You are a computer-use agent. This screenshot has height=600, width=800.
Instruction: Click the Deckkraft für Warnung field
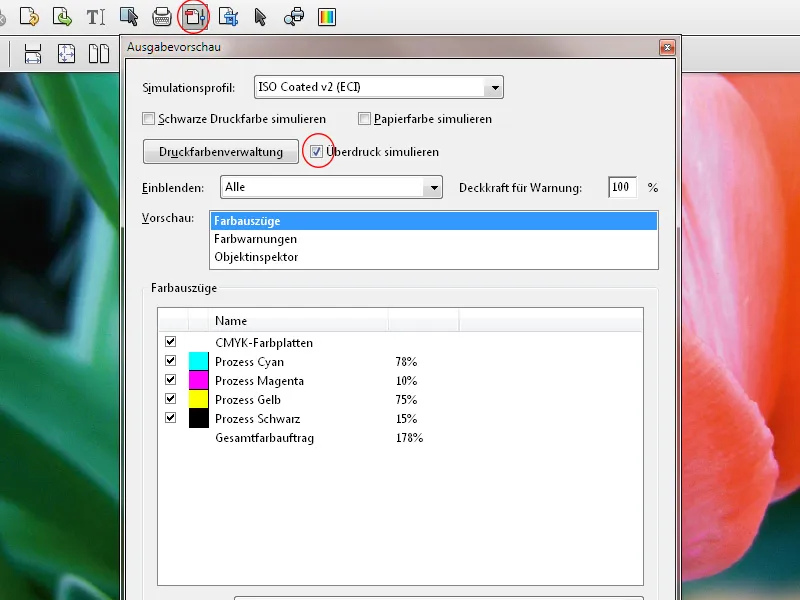(x=622, y=187)
